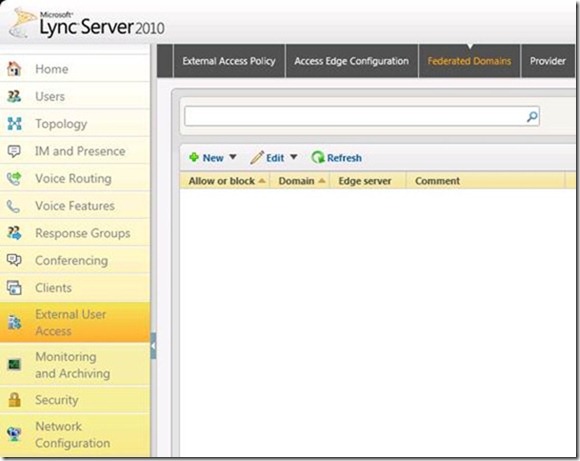
Task: Click the Clients windows icon
Action: click(14, 288)
